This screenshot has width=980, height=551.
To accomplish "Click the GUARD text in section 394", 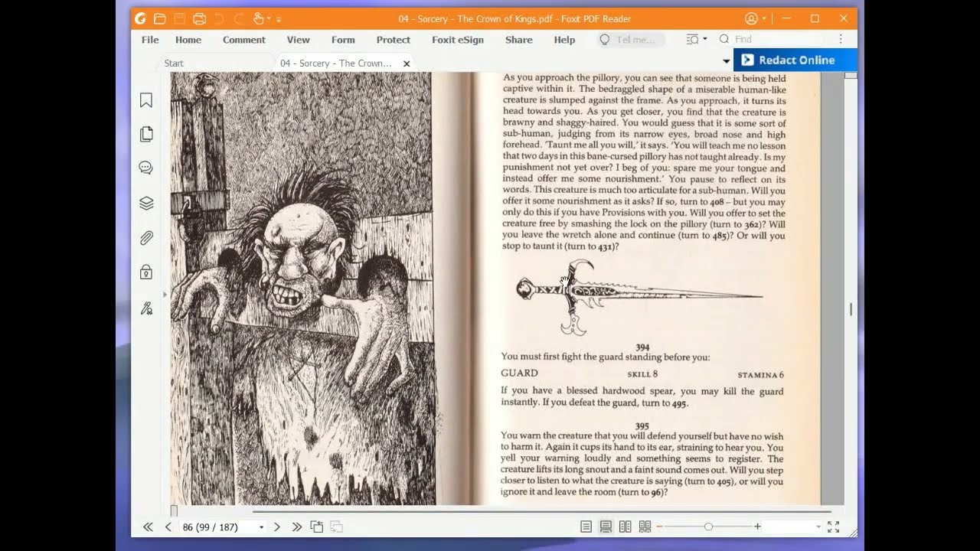I will (519, 373).
